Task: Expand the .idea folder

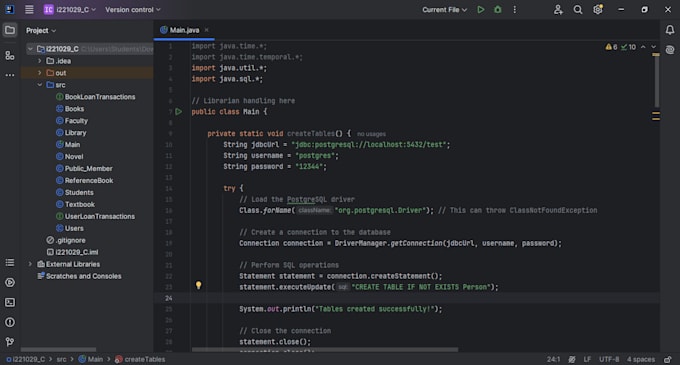Action: [x=39, y=61]
